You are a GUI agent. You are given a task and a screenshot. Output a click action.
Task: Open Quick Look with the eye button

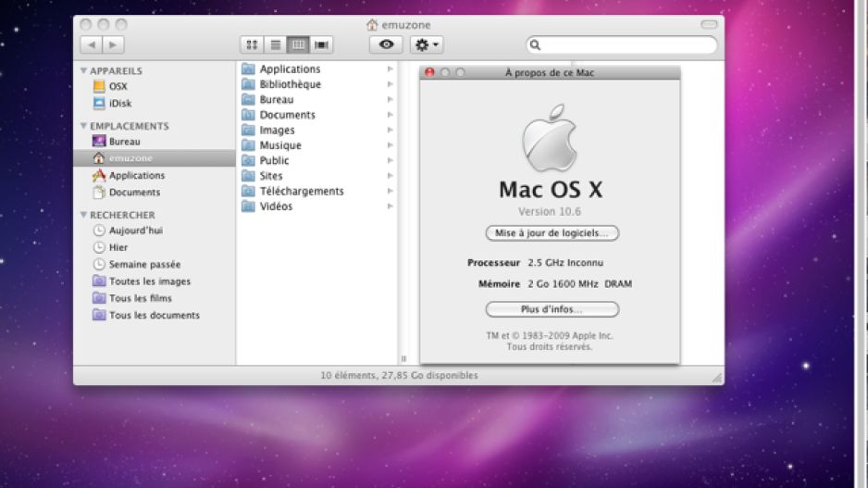tap(386, 44)
